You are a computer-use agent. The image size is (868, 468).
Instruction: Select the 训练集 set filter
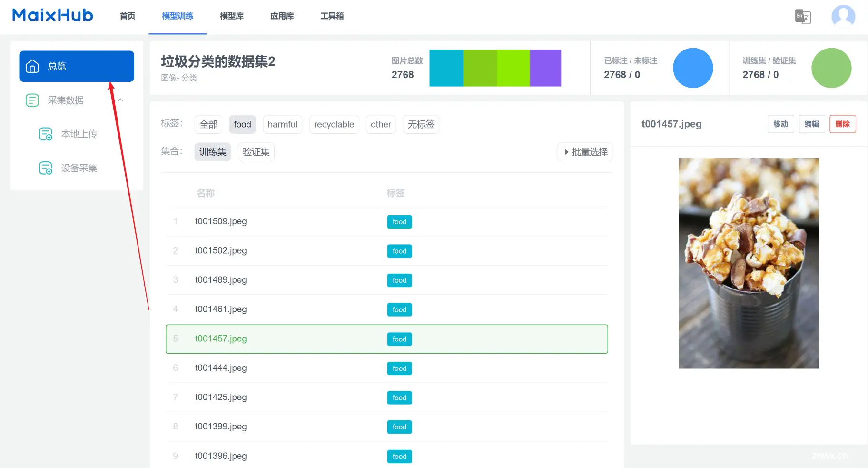(x=213, y=152)
